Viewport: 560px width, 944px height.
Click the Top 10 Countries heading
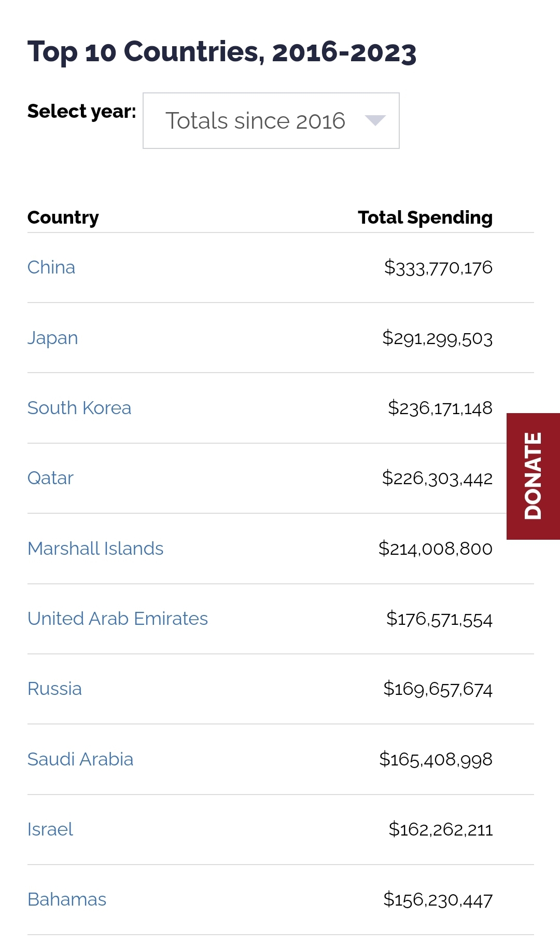pos(222,52)
